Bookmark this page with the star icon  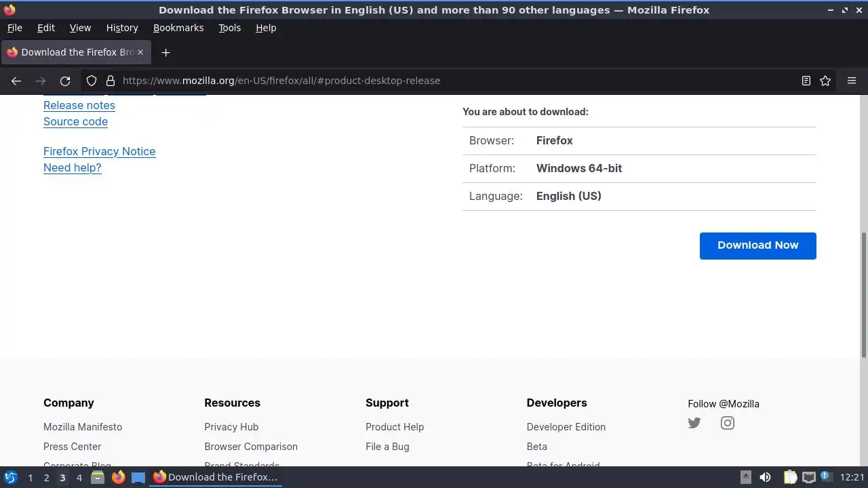[825, 81]
